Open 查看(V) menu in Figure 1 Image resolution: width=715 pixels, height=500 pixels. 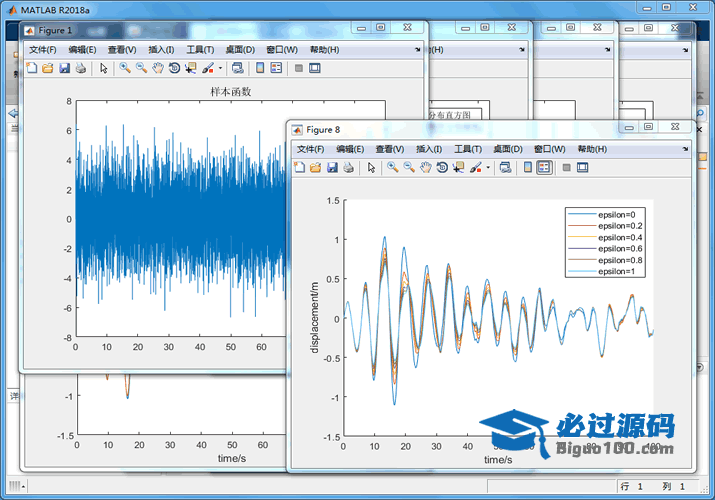point(122,50)
